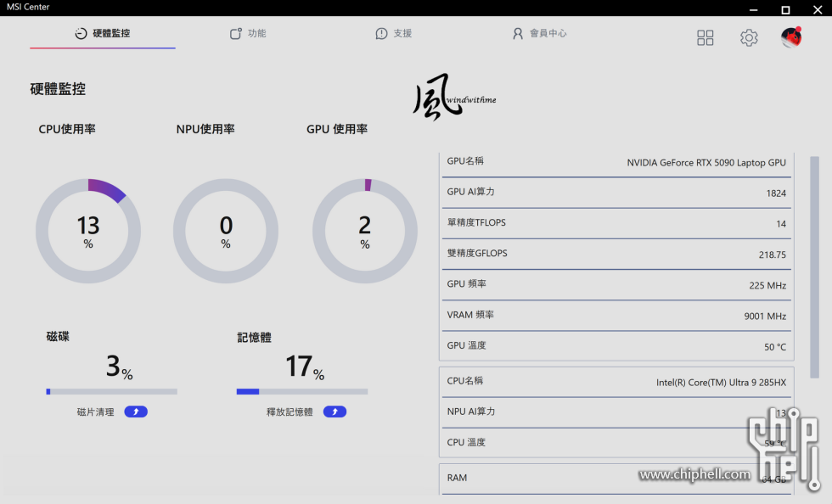The height and width of the screenshot is (504, 832).
Task: Click the 磁碟 usage progress bar
Action: point(111,391)
